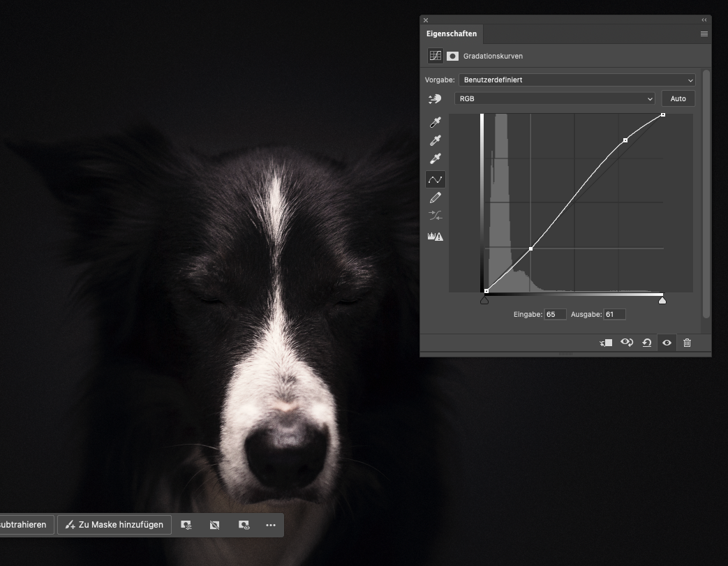The width and height of the screenshot is (728, 566).
Task: Select the white point eyedropper
Action: point(436,159)
